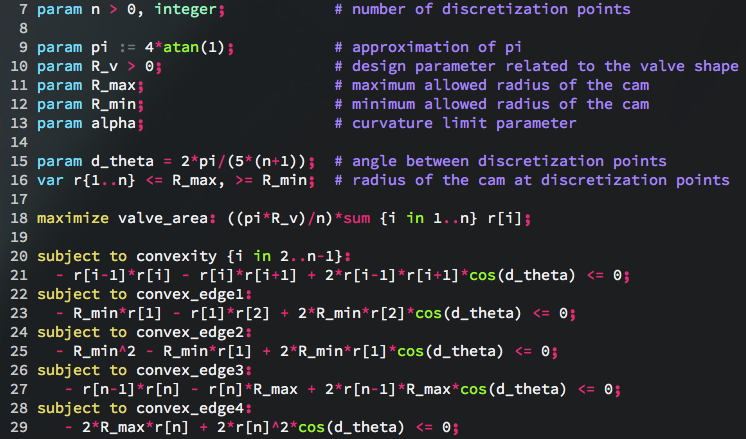Click 'convex_edge3' constraint name
The image size is (746, 439).
pos(190,371)
